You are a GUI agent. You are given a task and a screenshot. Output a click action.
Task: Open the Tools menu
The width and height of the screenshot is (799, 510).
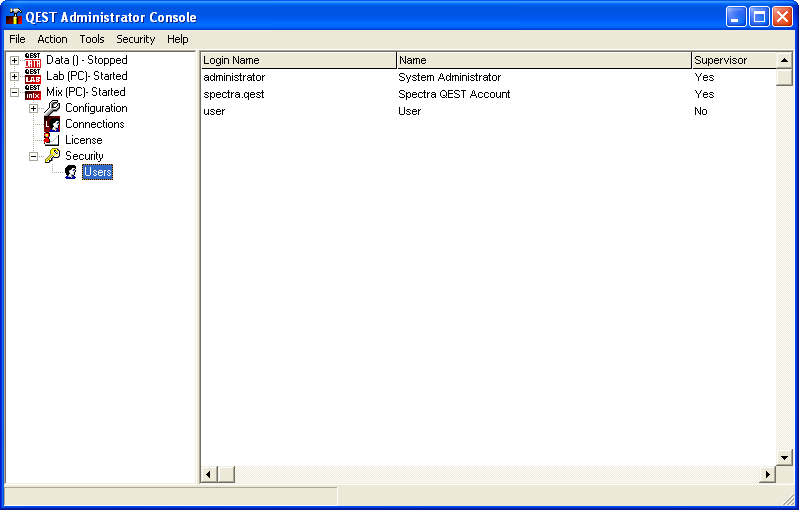pyautogui.click(x=91, y=39)
